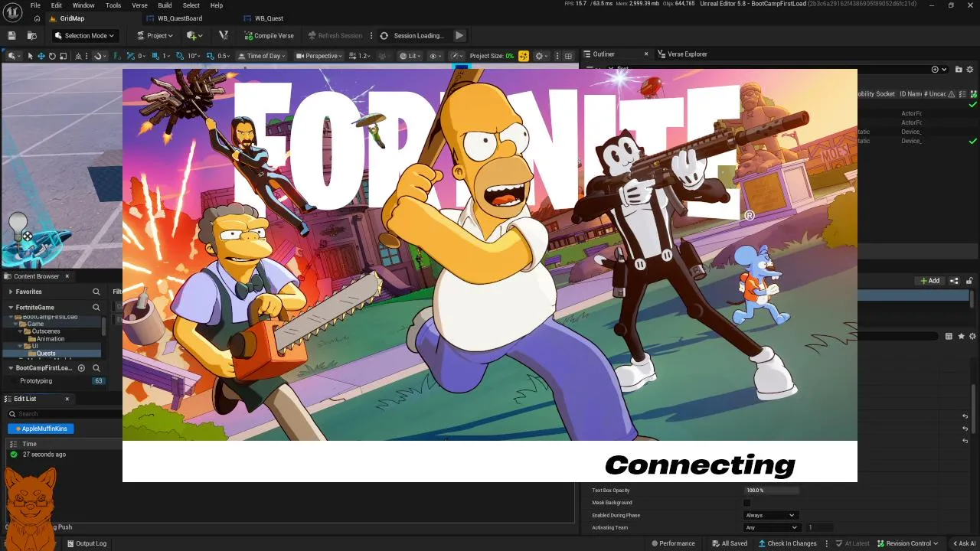Click the AppleMuffinKins user chip
Screen dimensions: 980x551
(x=41, y=429)
